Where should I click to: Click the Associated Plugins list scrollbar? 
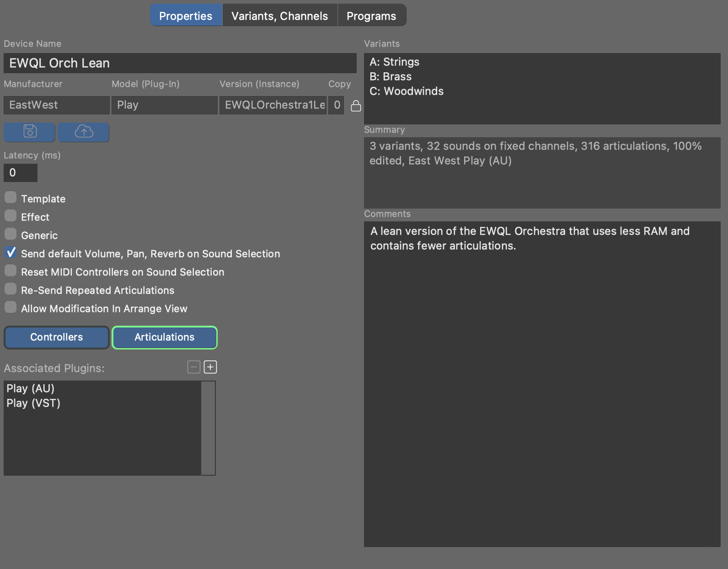coord(208,428)
